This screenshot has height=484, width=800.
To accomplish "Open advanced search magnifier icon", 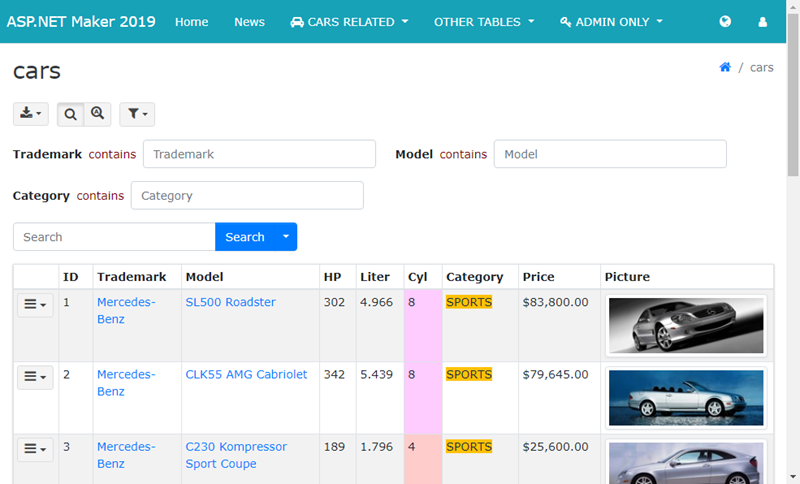I will pos(97,114).
